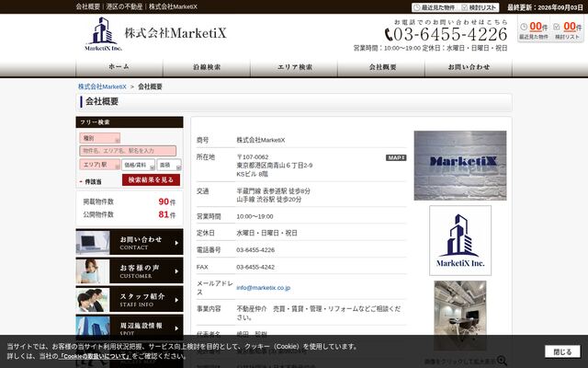This screenshot has width=588, height=368.
Task: Click 最近見た物件 button in the top bar
Action: pos(434,7)
